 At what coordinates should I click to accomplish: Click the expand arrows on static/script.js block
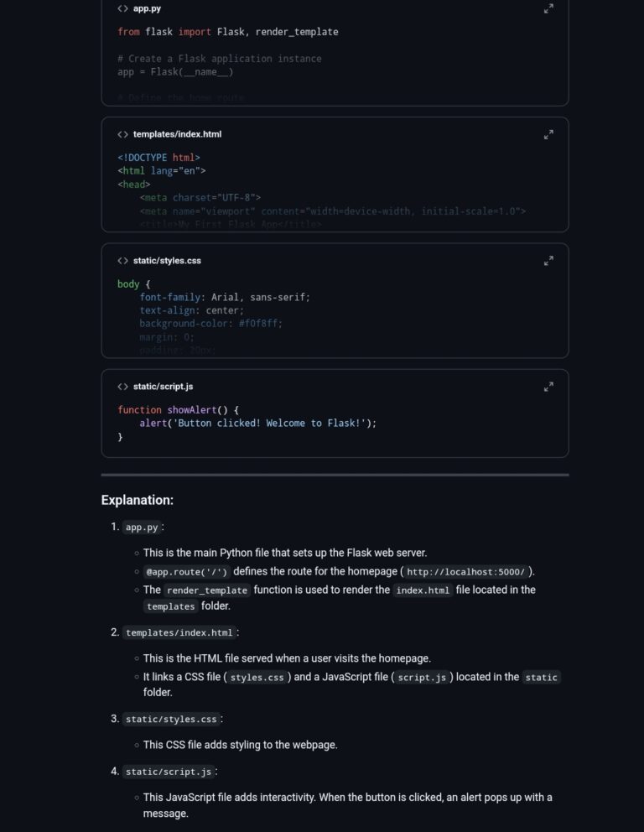(x=548, y=387)
